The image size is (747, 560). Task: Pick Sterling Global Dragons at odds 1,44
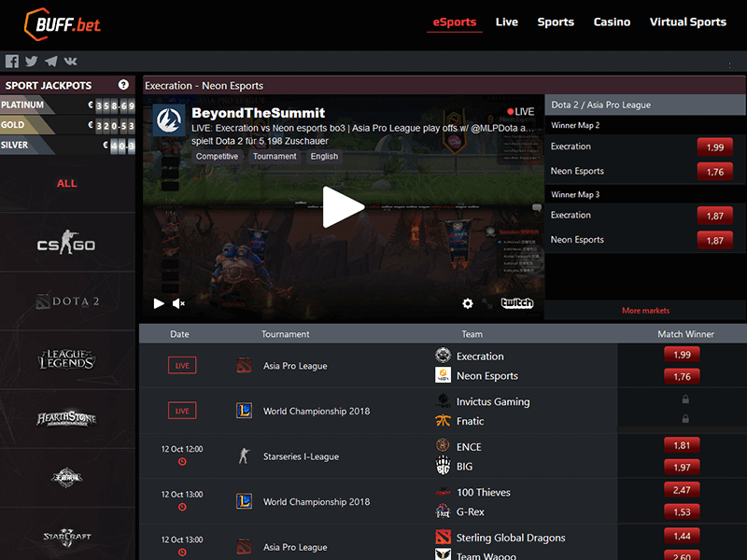click(682, 536)
